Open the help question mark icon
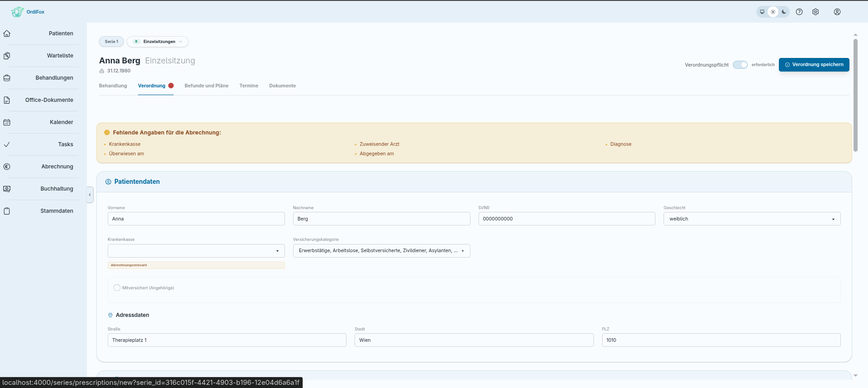 pos(799,12)
